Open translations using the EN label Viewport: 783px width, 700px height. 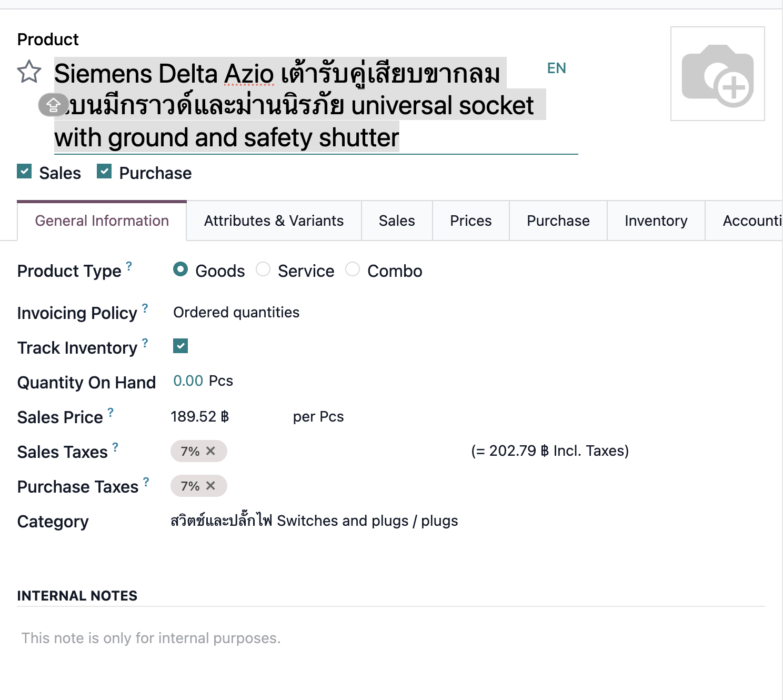(557, 68)
